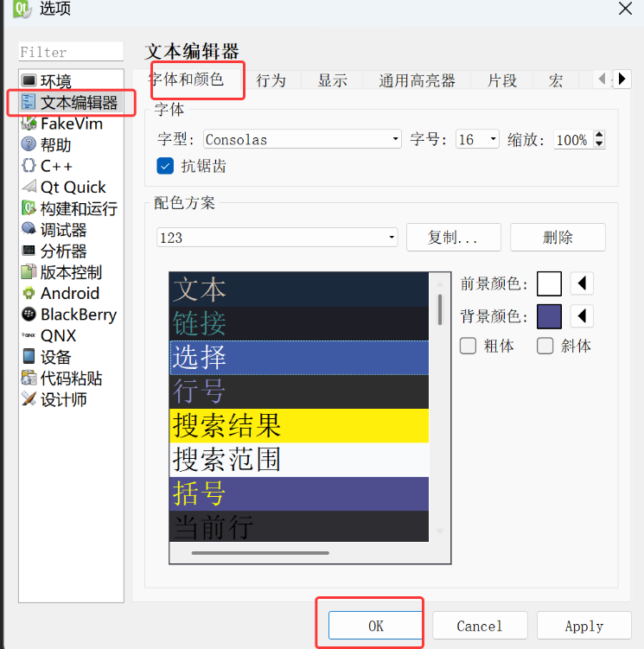Enable the 斜体 italic checkbox
644x649 pixels.
[x=545, y=346]
